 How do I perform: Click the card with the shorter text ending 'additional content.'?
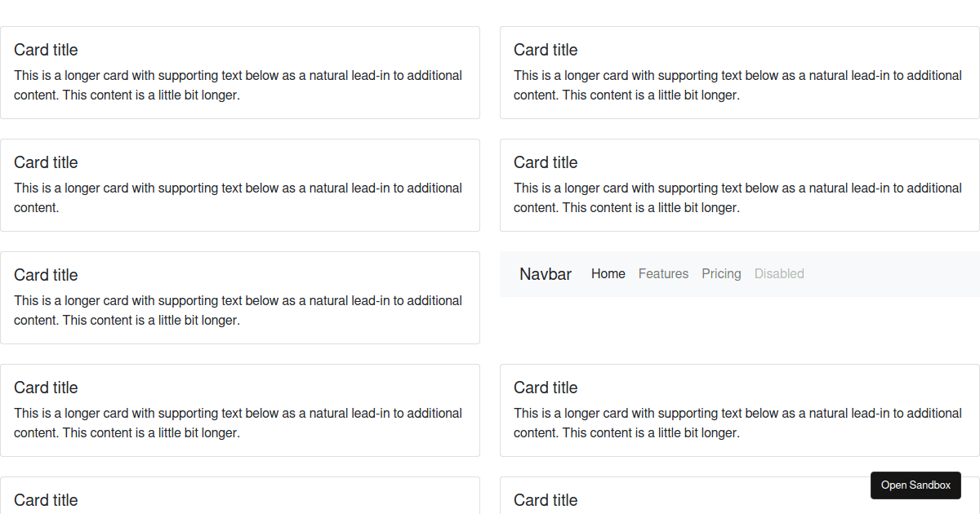point(240,185)
